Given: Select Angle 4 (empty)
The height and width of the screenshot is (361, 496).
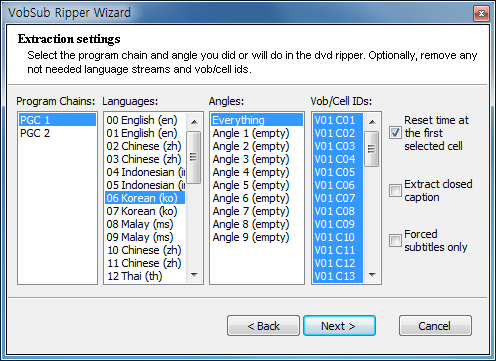Looking at the screenshot, I should coord(257,172).
